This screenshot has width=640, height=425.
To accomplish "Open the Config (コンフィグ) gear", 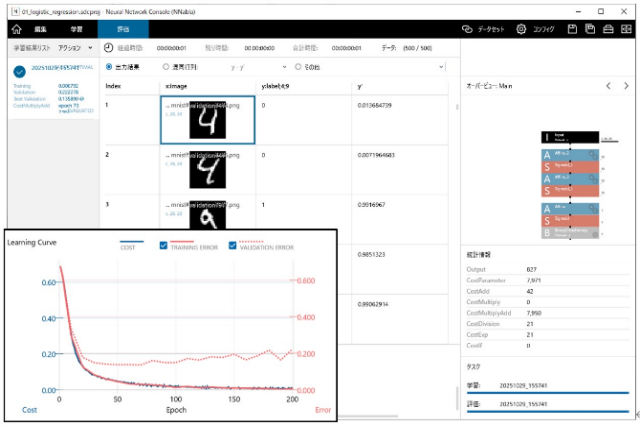I will point(535,30).
